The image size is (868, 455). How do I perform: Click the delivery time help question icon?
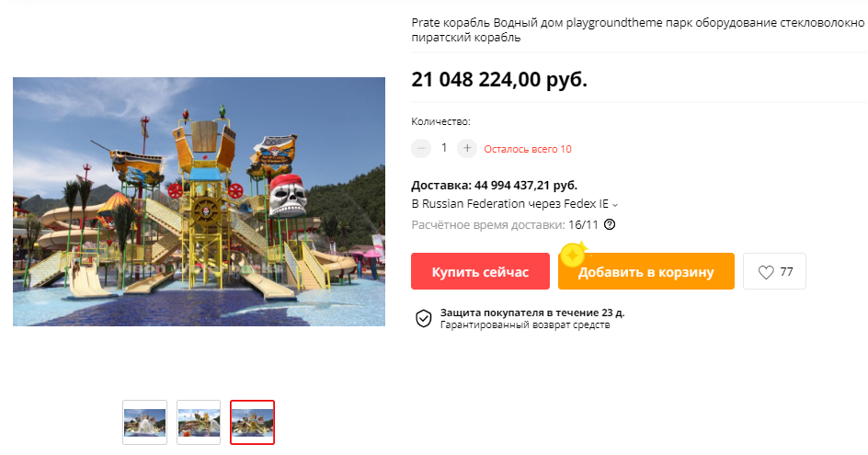click(610, 224)
